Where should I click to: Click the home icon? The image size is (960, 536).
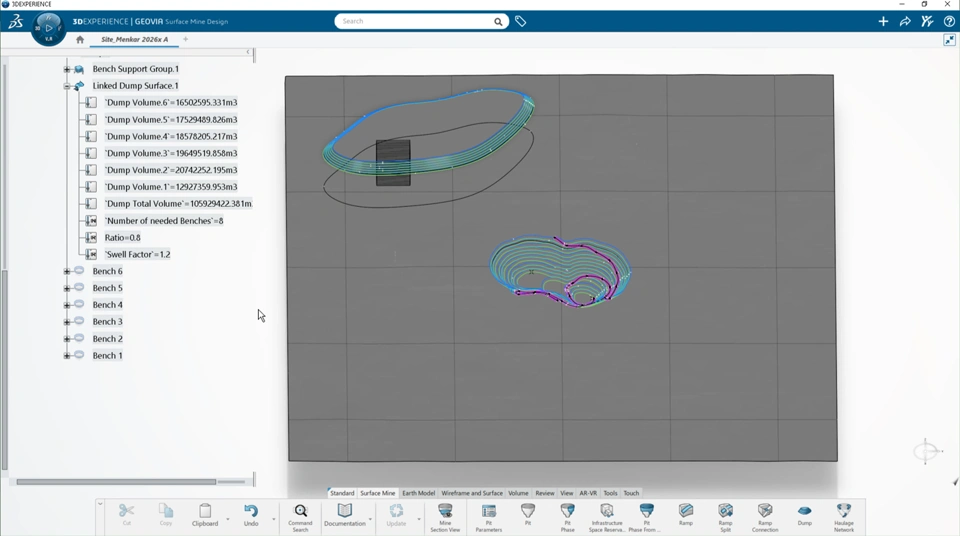tap(80, 39)
